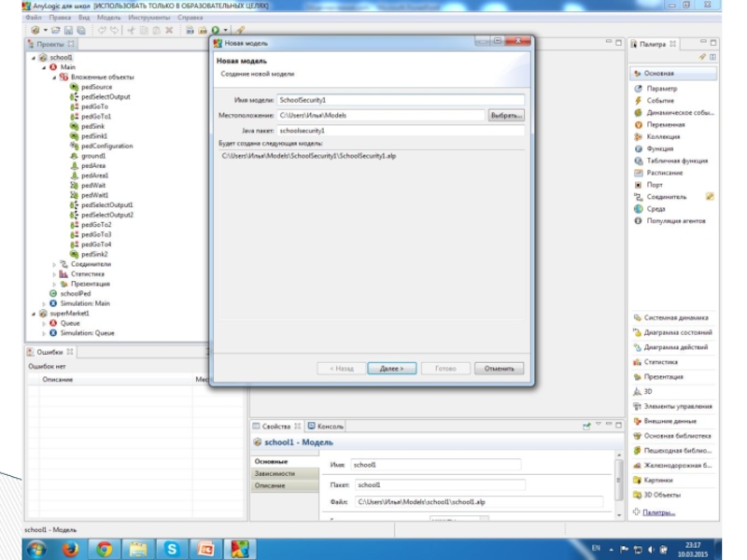Viewport: 747px width, 560px height.
Task: Open Основная библиотека palette
Action: point(671,436)
